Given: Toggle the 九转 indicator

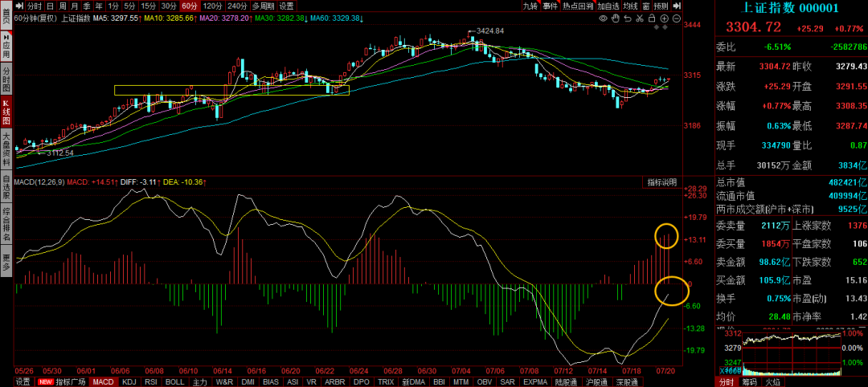Looking at the screenshot, I should (x=530, y=6).
